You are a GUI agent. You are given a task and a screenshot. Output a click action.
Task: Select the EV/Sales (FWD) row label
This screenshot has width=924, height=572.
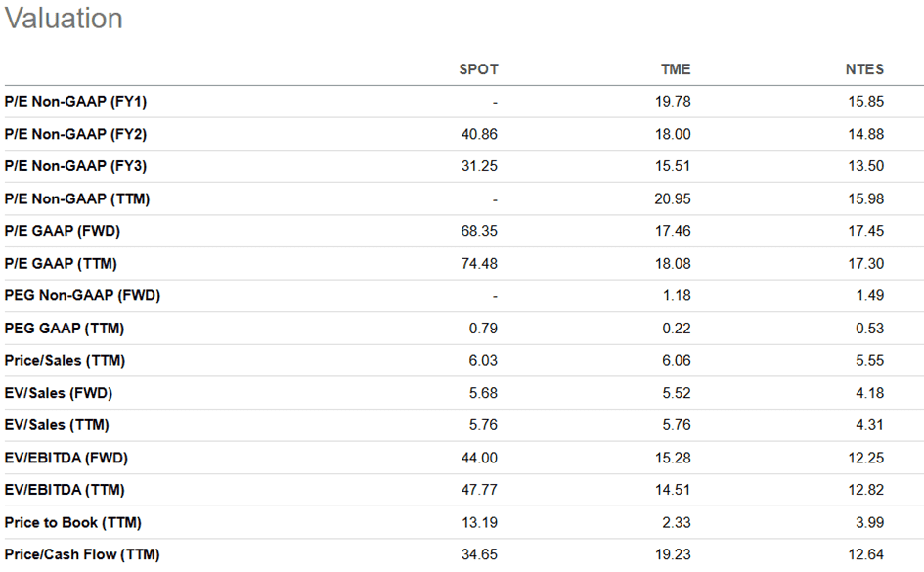click(58, 393)
